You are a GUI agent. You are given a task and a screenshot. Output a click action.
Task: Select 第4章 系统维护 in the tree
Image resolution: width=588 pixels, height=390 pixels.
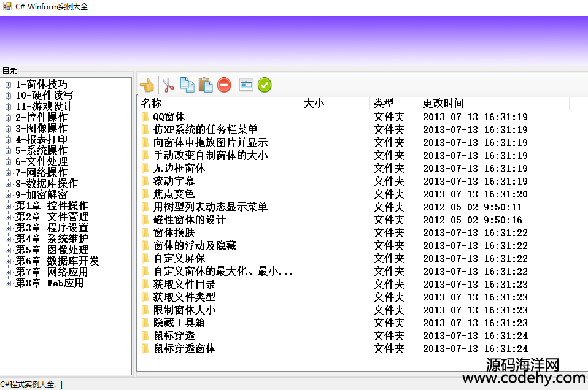52,239
